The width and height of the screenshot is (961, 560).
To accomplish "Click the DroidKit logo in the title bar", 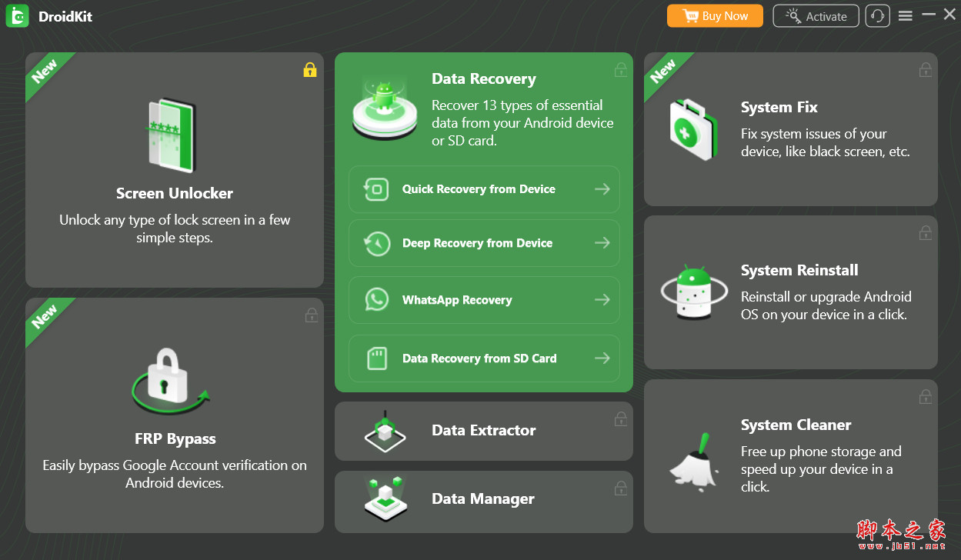I will click(17, 15).
